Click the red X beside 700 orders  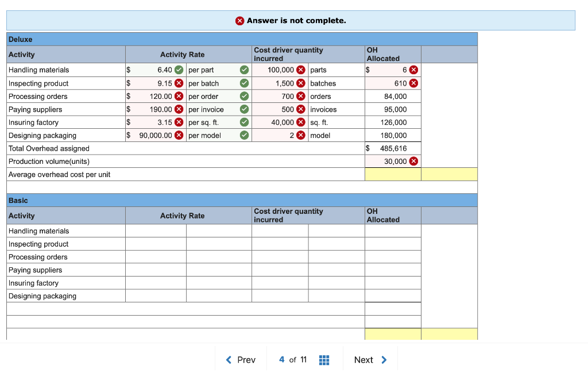(x=301, y=96)
